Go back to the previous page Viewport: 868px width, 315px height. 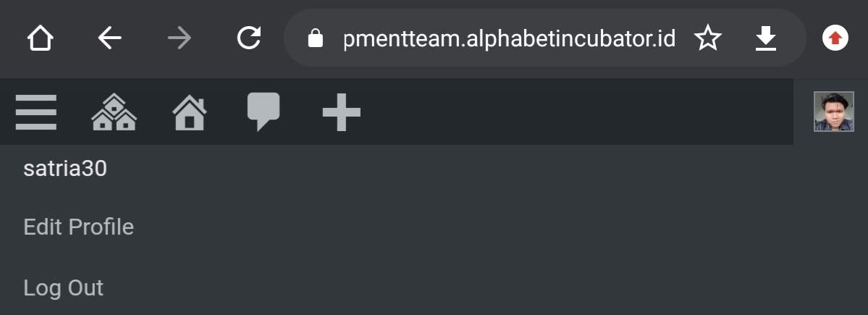[109, 38]
